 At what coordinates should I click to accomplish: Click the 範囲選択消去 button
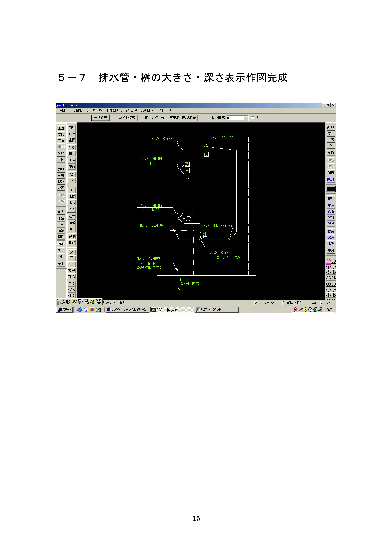pos(154,118)
